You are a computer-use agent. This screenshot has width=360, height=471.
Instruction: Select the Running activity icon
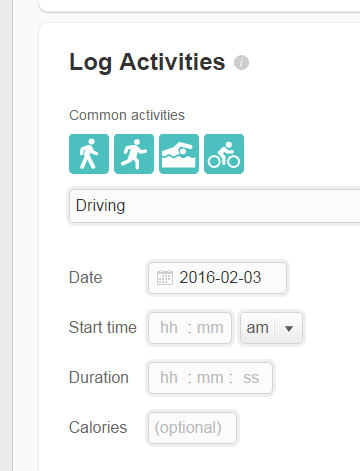point(134,154)
